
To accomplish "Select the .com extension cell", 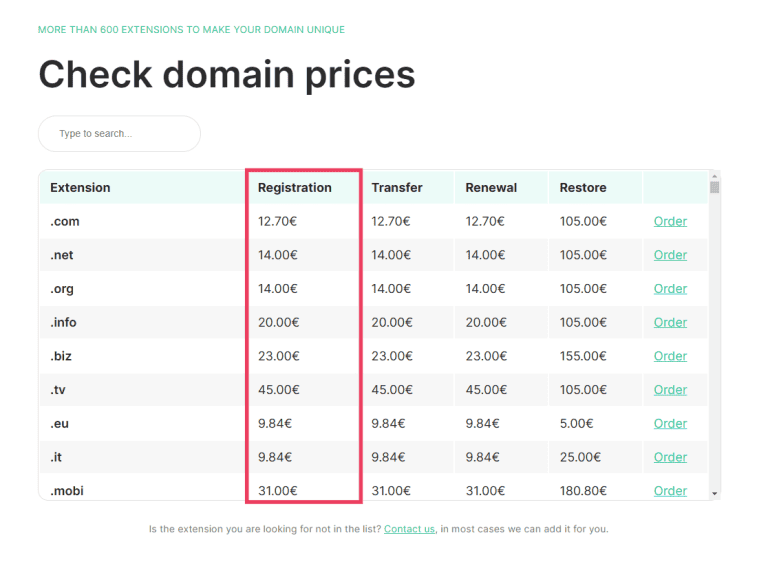I will click(x=142, y=221).
